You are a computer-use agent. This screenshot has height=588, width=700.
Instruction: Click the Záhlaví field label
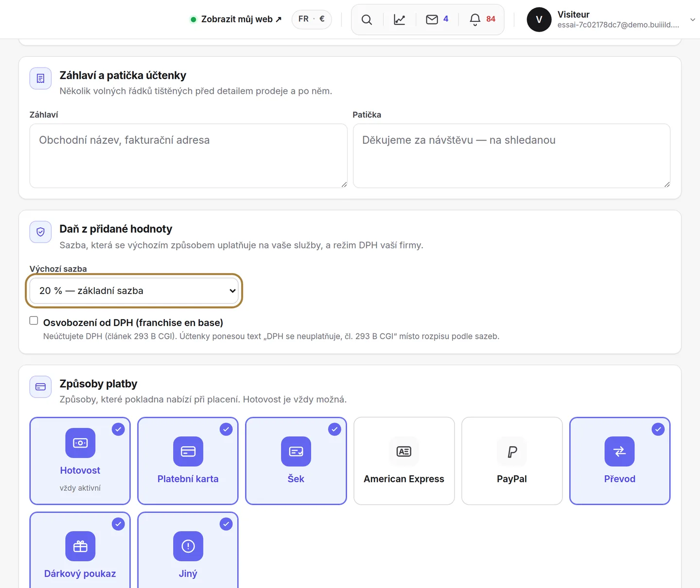(44, 115)
